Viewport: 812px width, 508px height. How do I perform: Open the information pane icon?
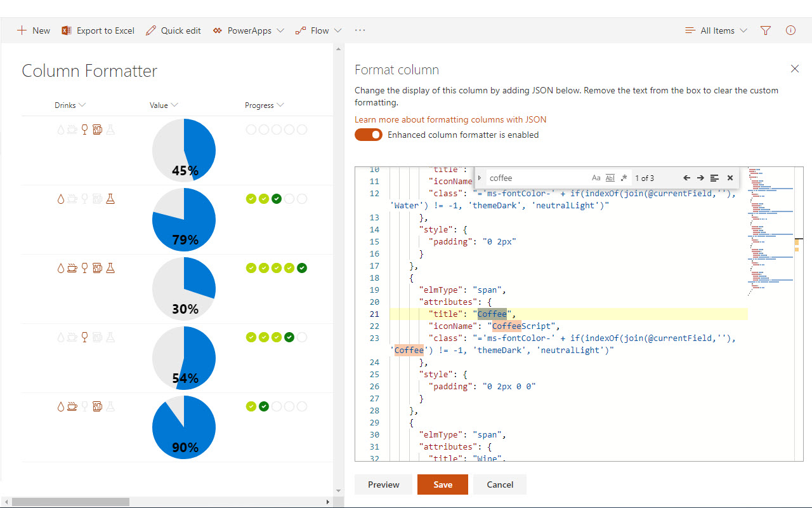click(x=790, y=30)
